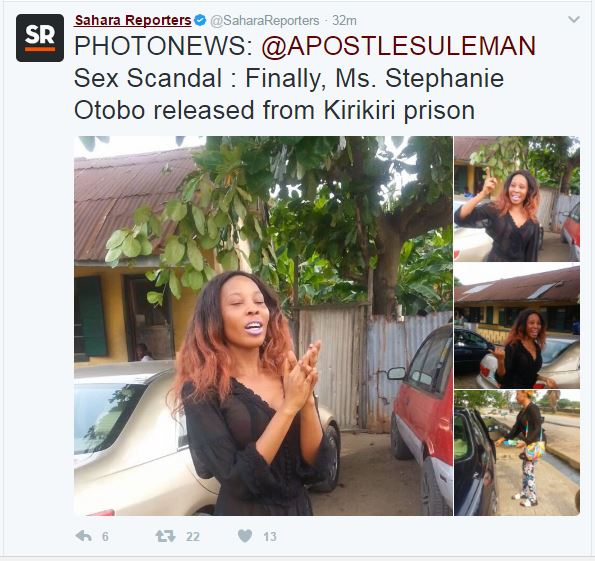This screenshot has height=561, width=595.
Task: Click the tweet text mentioning Kirikiri prison
Action: point(274,110)
